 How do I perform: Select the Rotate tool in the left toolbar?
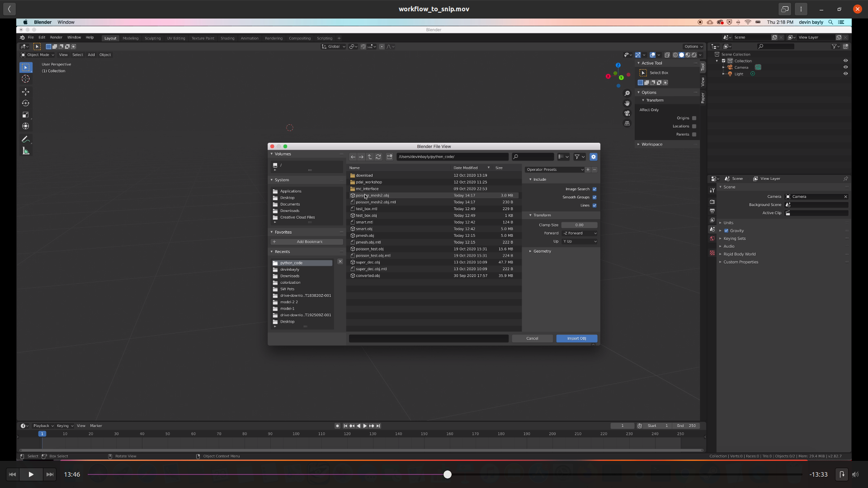pyautogui.click(x=26, y=103)
